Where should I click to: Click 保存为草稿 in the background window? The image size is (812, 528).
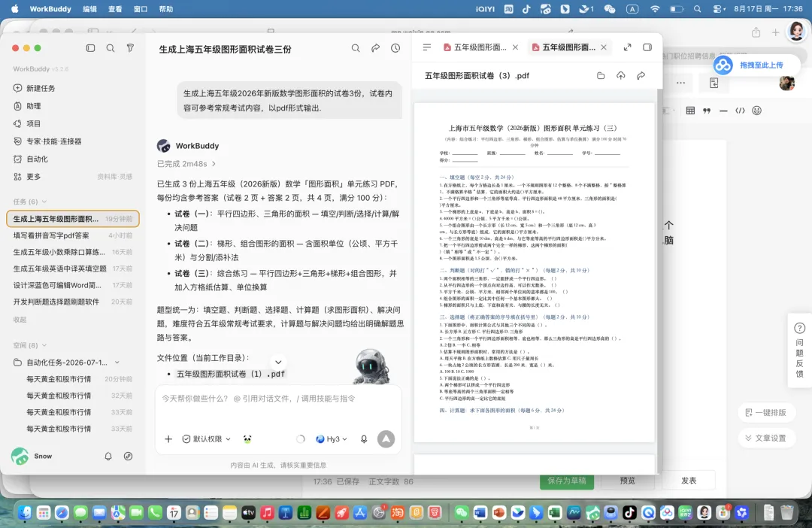point(567,481)
